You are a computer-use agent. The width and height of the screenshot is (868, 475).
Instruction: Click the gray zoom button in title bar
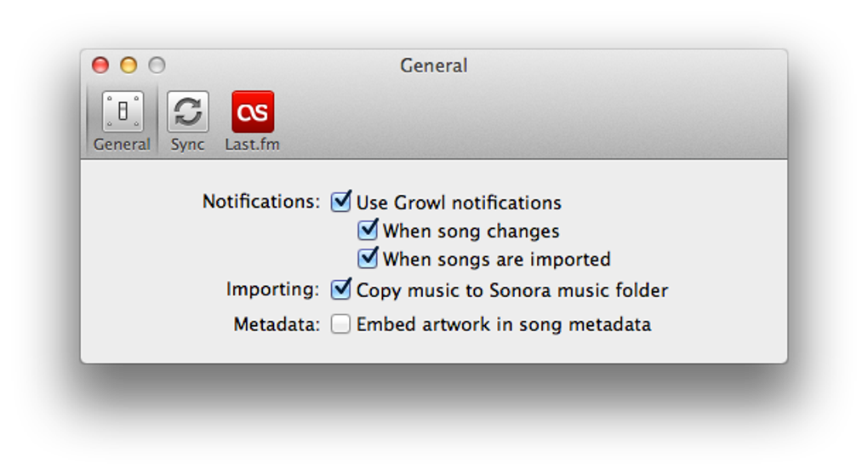tap(157, 66)
